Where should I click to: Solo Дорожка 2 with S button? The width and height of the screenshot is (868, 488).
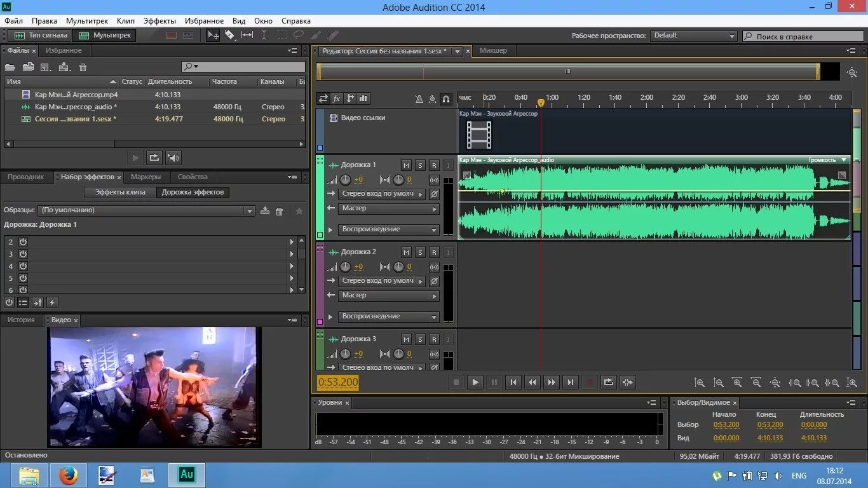coord(420,252)
